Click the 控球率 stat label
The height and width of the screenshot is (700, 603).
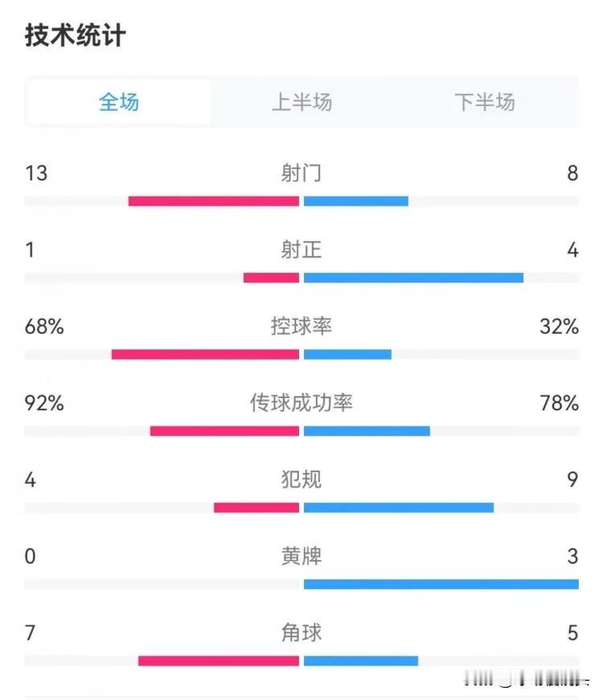click(x=301, y=327)
